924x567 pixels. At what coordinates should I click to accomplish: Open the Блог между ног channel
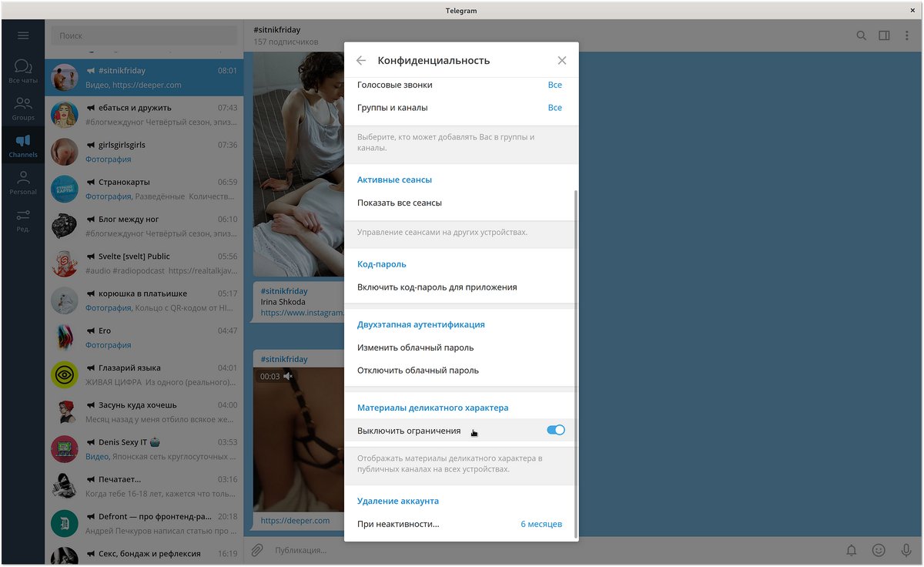pyautogui.click(x=144, y=226)
